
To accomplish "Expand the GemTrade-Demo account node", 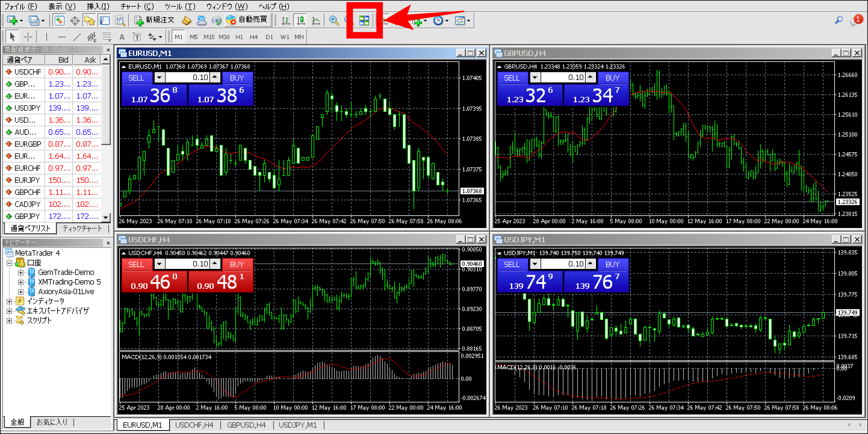I will click(21, 272).
